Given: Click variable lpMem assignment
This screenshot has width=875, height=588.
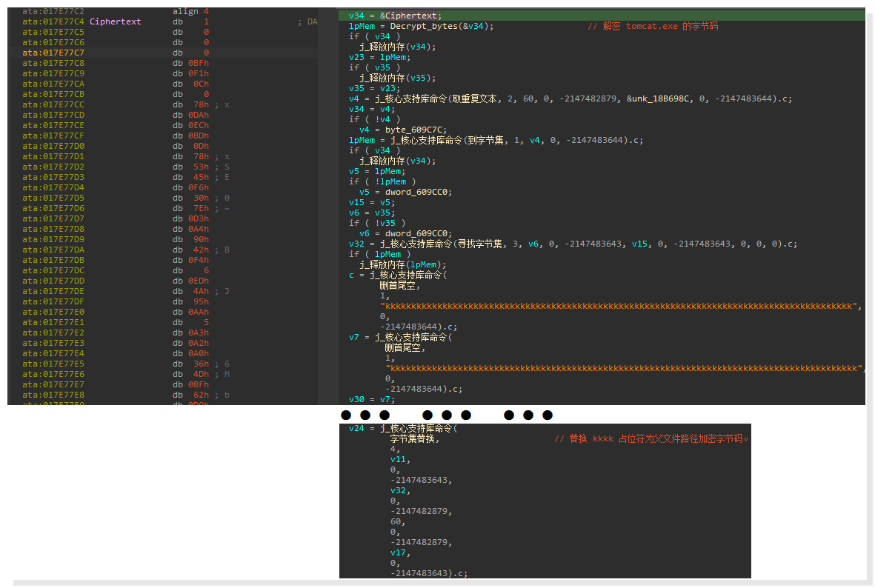Looking at the screenshot, I should [x=361, y=25].
